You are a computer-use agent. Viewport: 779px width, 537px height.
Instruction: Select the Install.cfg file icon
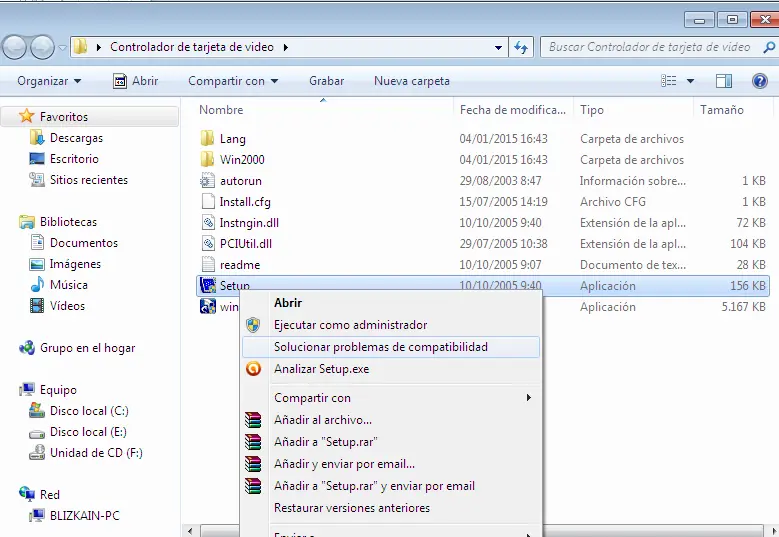tap(207, 202)
